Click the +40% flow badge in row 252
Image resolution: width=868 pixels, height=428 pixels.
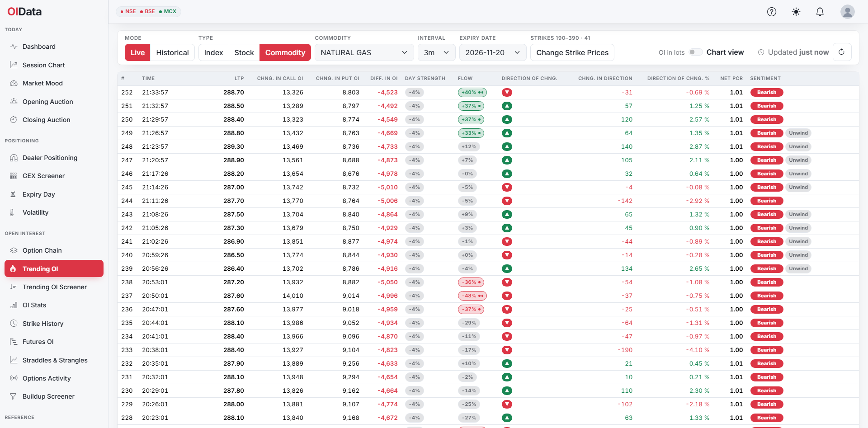(x=472, y=92)
